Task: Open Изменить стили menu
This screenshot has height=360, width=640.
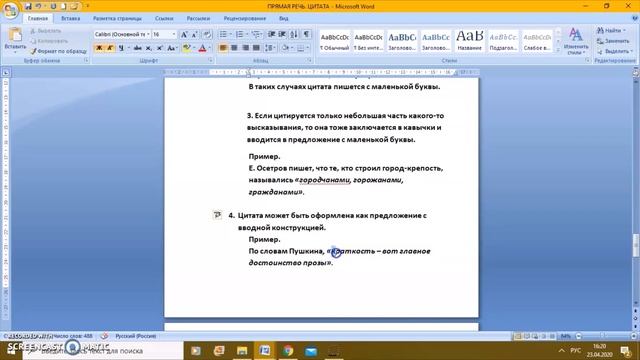Action: (x=576, y=41)
